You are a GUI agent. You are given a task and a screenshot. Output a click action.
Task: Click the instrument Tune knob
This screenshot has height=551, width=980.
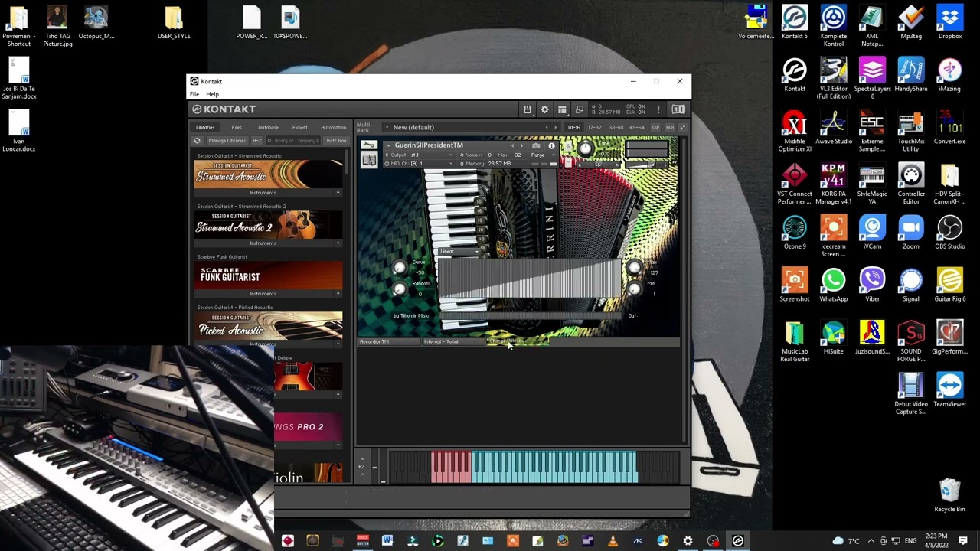tap(586, 148)
